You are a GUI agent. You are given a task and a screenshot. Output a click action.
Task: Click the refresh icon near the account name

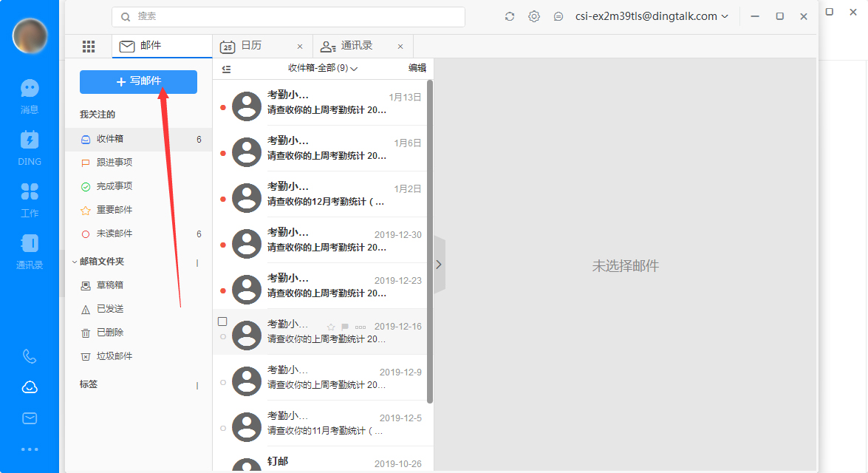tap(509, 16)
